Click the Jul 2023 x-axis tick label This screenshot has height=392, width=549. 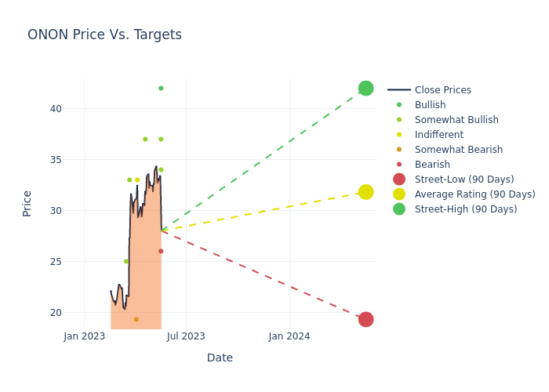(186, 336)
